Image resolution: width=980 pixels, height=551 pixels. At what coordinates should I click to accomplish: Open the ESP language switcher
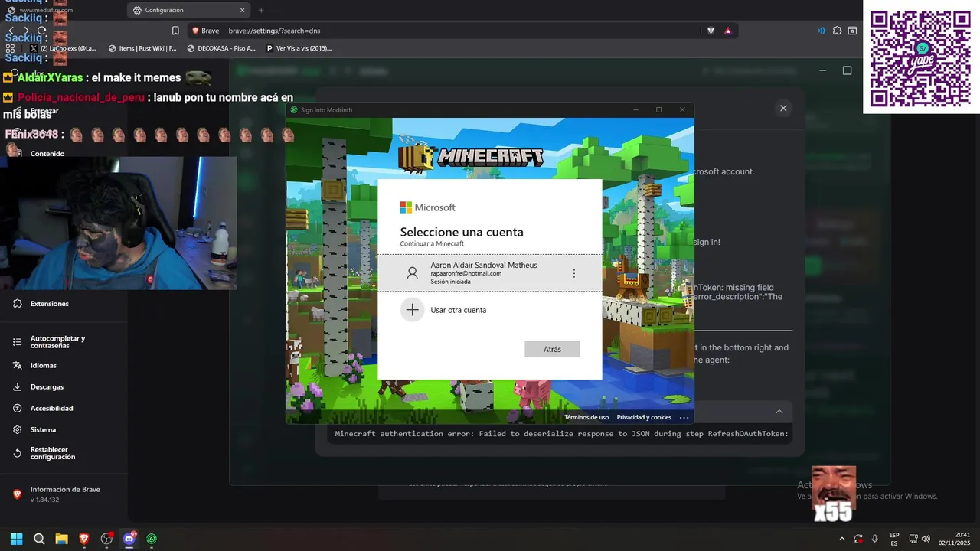(x=894, y=539)
